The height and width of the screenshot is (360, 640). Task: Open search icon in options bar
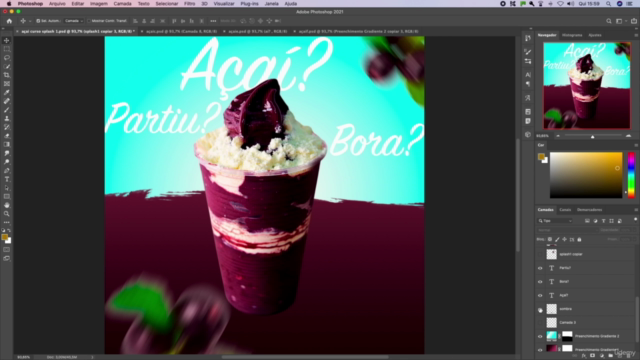(609, 21)
